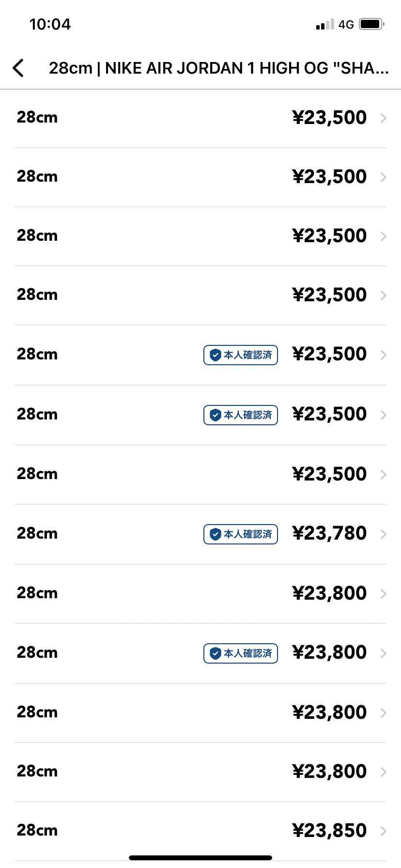
Task: Open the ¥23,850 price listing
Action: [329, 831]
